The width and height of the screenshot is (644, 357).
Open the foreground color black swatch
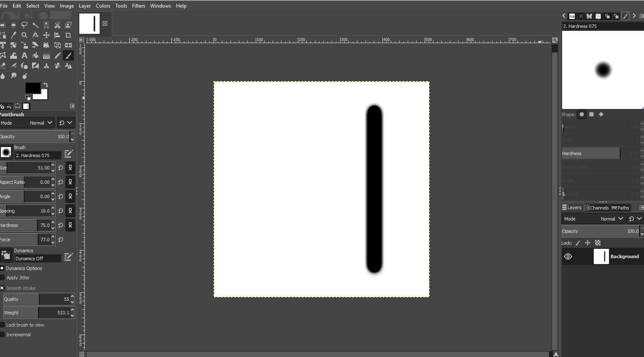coord(33,88)
